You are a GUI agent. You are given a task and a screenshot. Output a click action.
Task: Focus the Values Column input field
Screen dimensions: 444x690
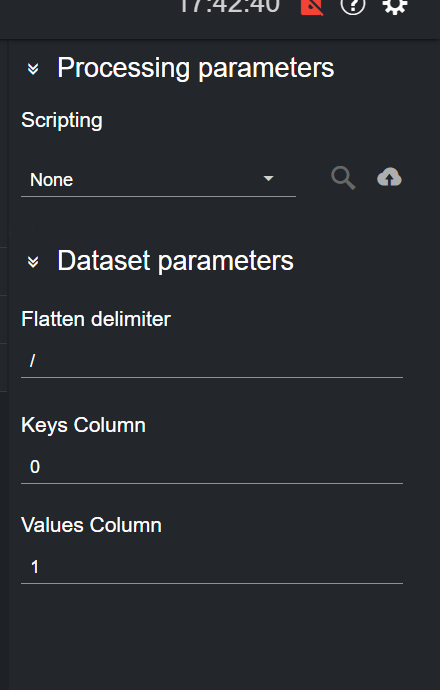(212, 567)
